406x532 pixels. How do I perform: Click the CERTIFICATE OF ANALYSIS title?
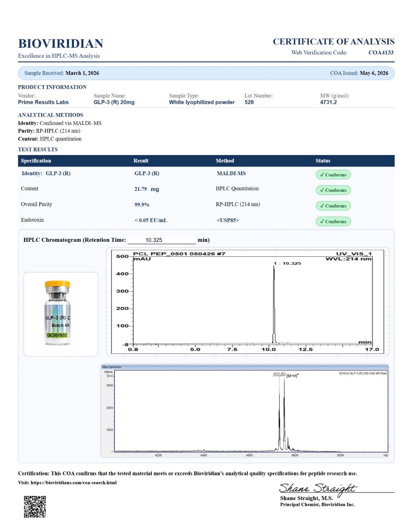(334, 42)
